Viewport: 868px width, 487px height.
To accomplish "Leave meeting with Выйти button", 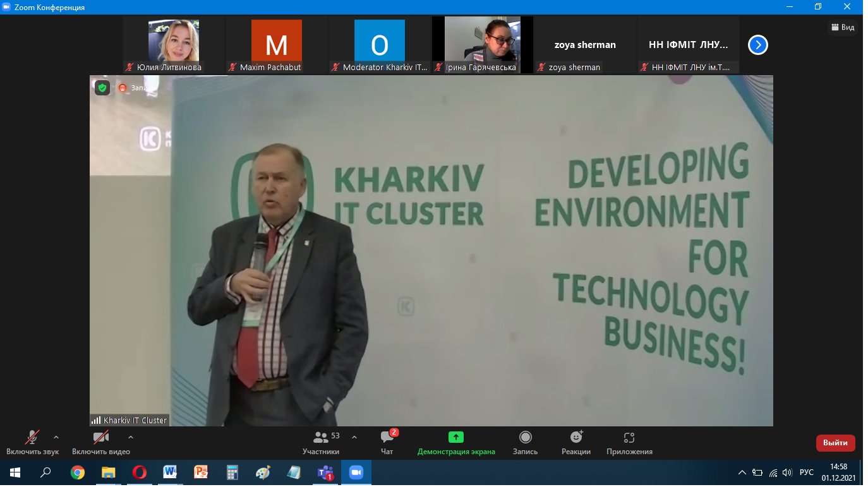I will tap(835, 443).
